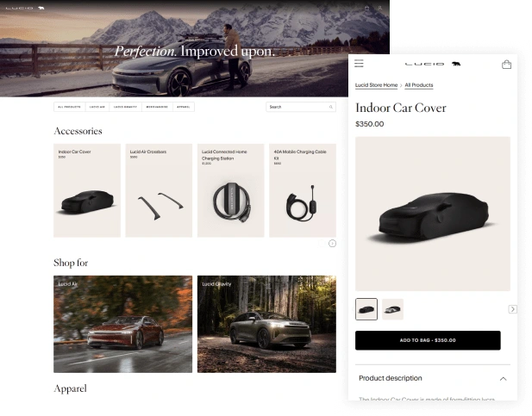Image resolution: width=532 pixels, height=416 pixels.
Task: Collapse the Product description section
Action: point(503,379)
